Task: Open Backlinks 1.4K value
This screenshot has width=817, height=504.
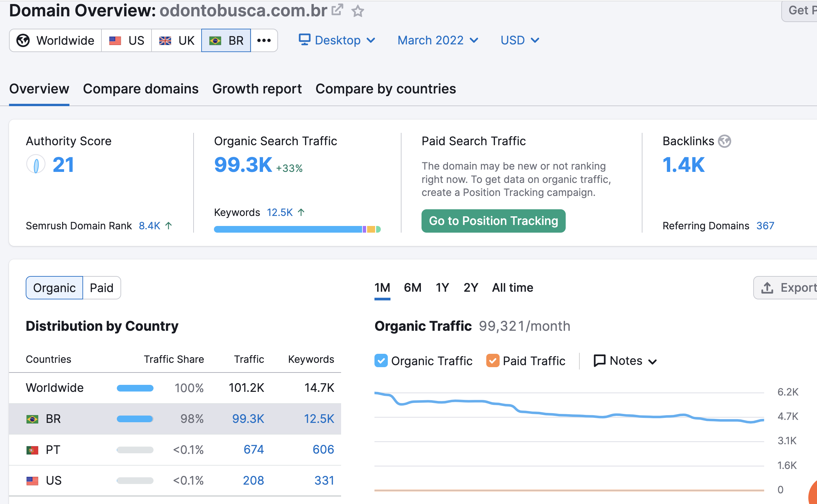Action: pyautogui.click(x=684, y=165)
